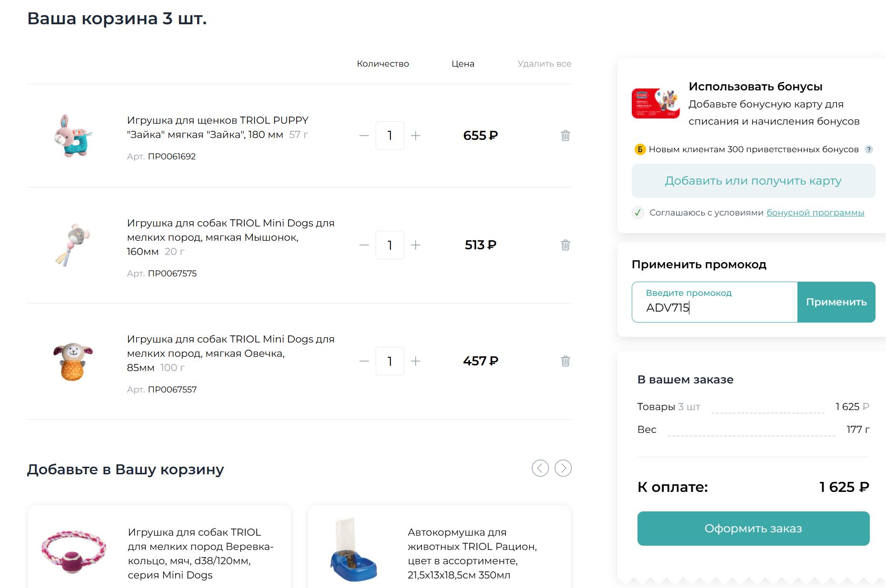Click Добавить или получить карту button
This screenshot has height=588, width=886.
pyautogui.click(x=753, y=181)
